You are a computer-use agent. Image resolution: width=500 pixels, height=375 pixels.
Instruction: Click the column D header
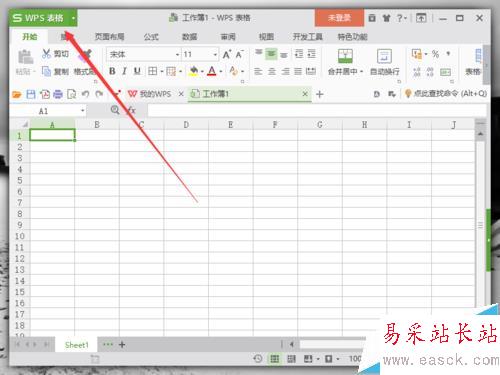[186, 125]
